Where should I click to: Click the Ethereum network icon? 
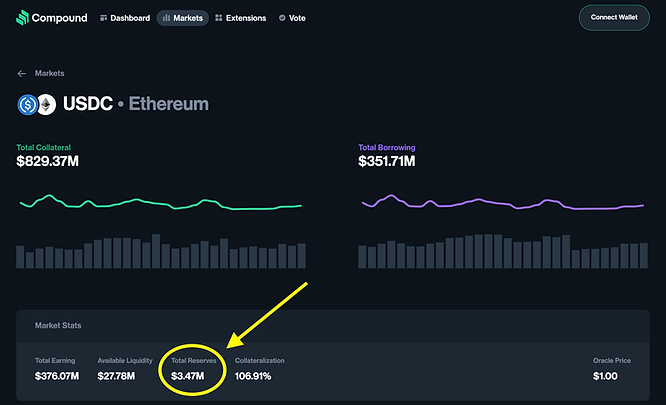tap(48, 104)
